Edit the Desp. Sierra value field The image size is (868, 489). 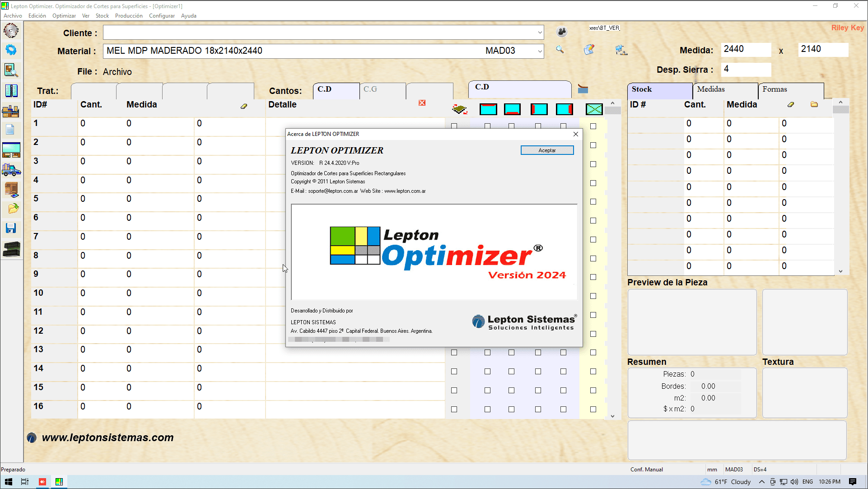pos(745,69)
